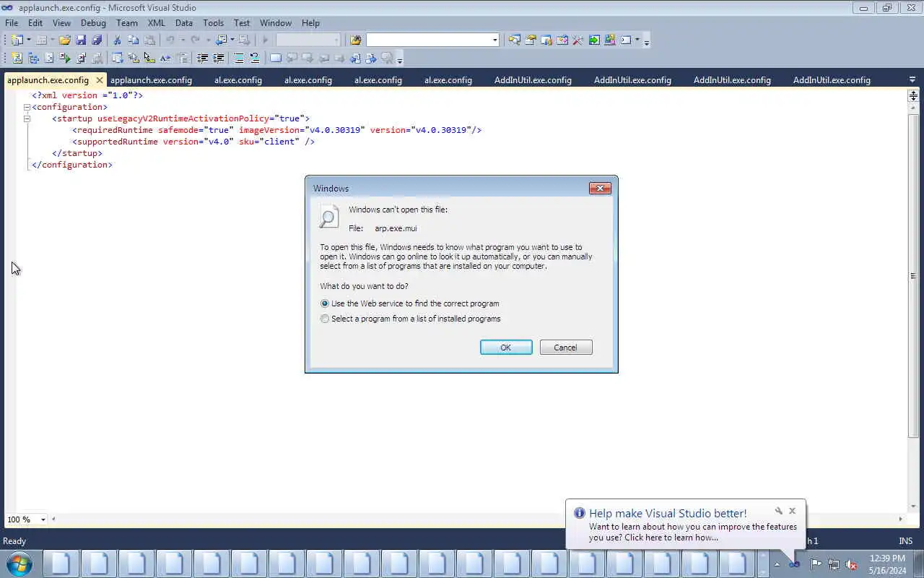Click the Open File folder icon

tap(64, 40)
